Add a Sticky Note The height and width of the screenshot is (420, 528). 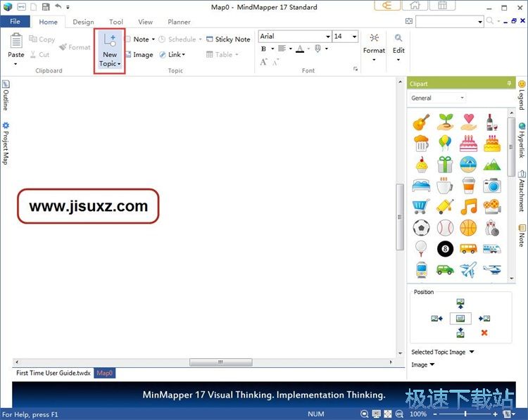point(228,39)
